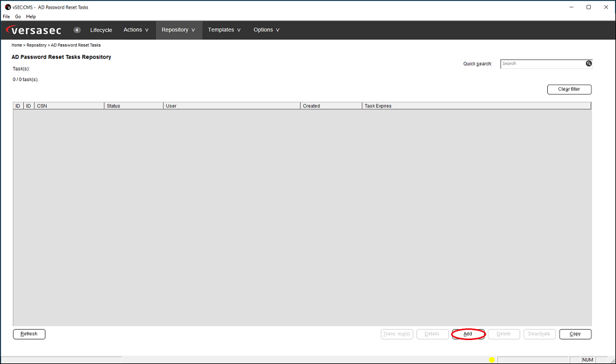
Task: Go to the Lifecycle section
Action: [101, 30]
